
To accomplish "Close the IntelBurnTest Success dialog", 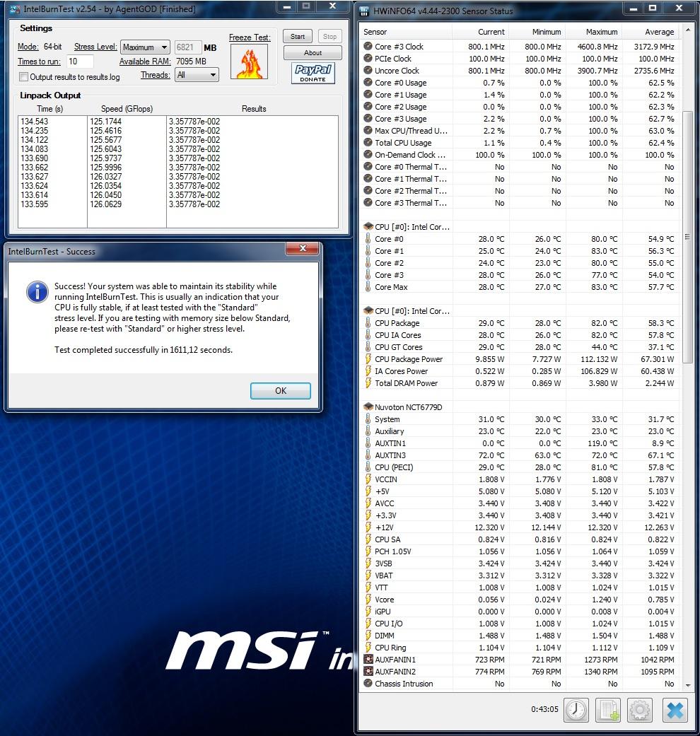I will pos(303,249).
